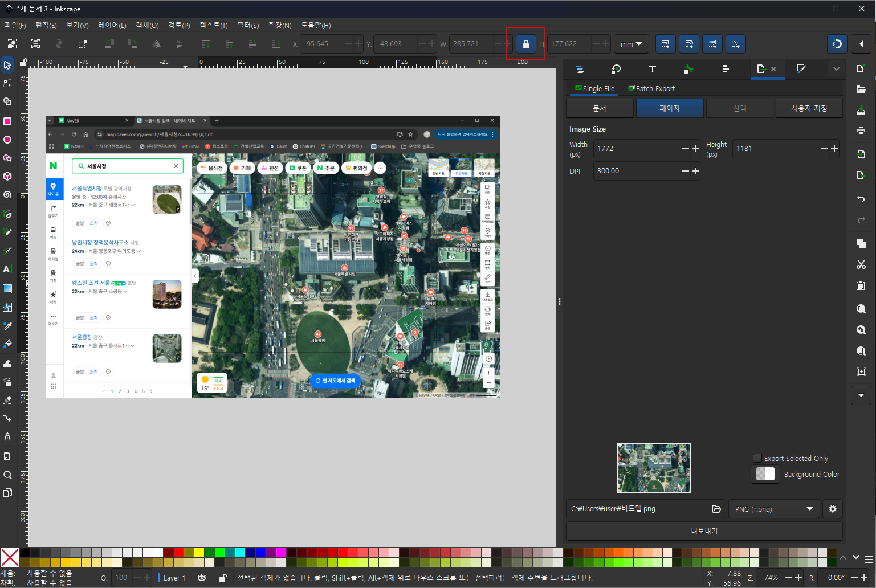Toggle current layer visibility eye icon
Image resolution: width=876 pixels, height=588 pixels.
click(x=202, y=578)
